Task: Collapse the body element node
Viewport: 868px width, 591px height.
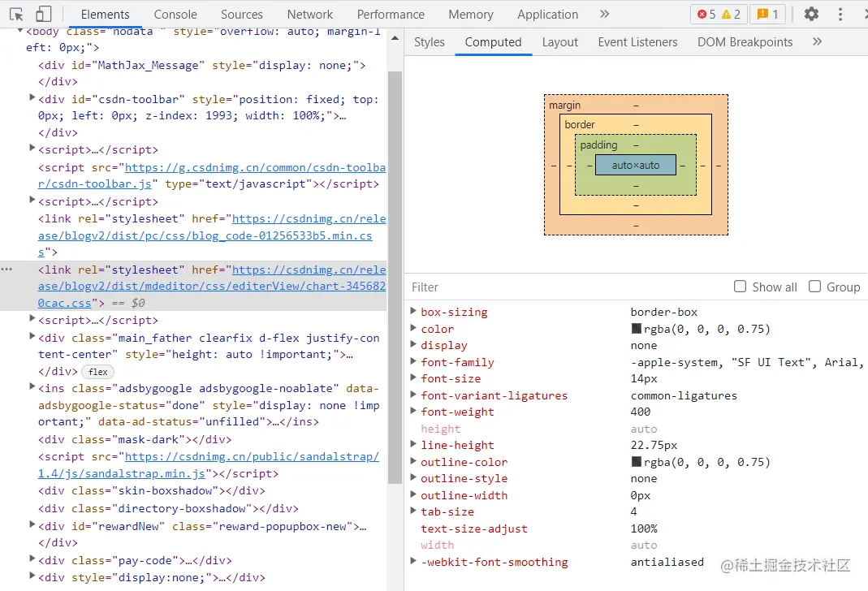Action: pos(20,30)
